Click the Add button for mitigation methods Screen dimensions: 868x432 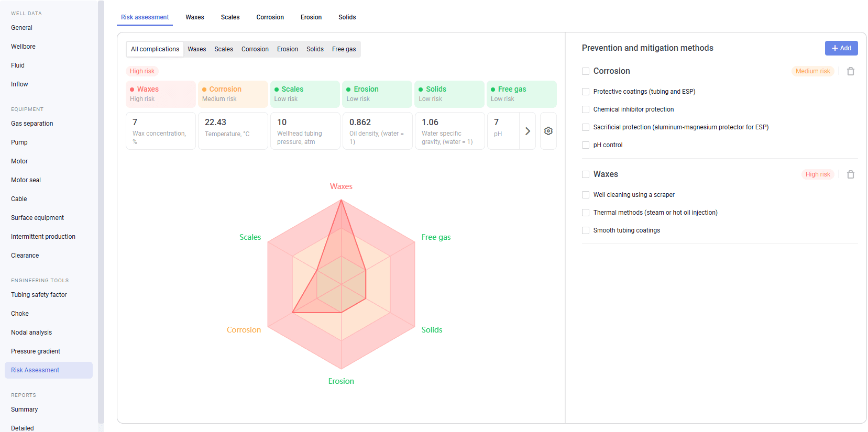pos(841,48)
